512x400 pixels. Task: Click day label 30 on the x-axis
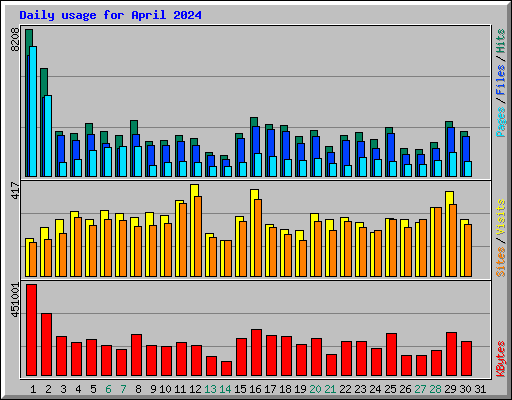[465, 389]
